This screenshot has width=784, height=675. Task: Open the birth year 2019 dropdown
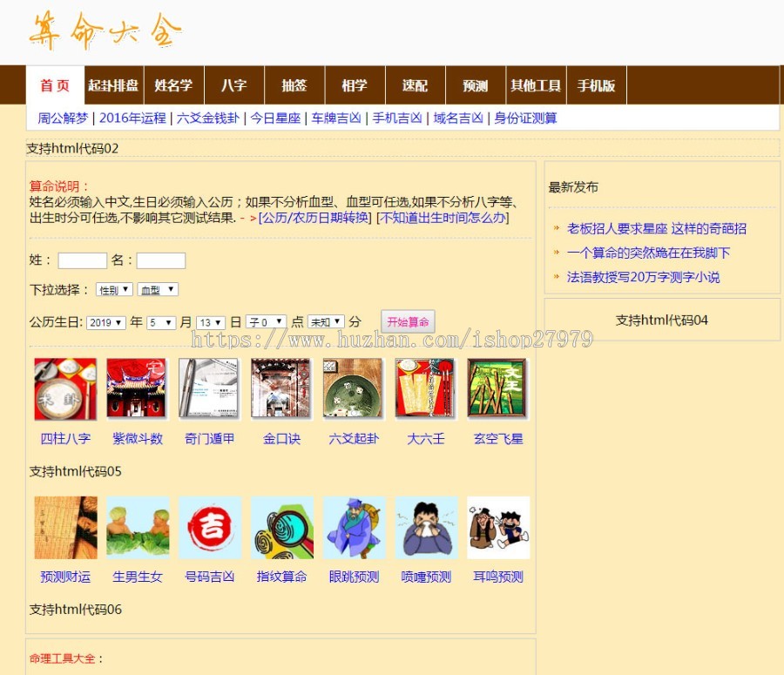tap(105, 322)
